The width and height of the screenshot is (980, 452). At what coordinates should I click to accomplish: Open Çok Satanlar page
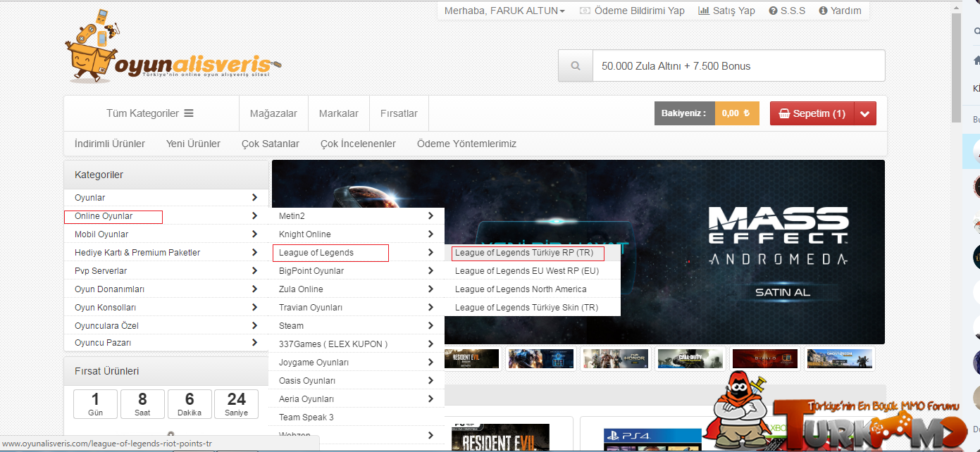271,144
